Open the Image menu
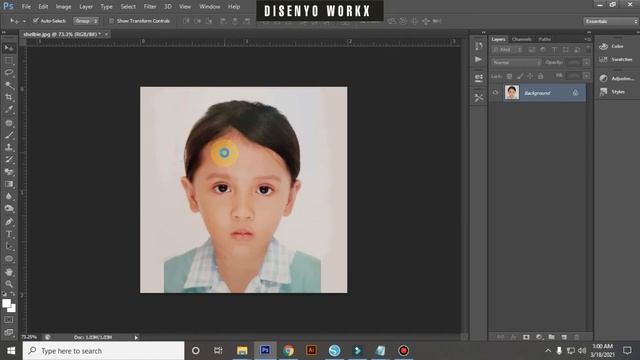The width and height of the screenshot is (640, 360). [x=63, y=7]
